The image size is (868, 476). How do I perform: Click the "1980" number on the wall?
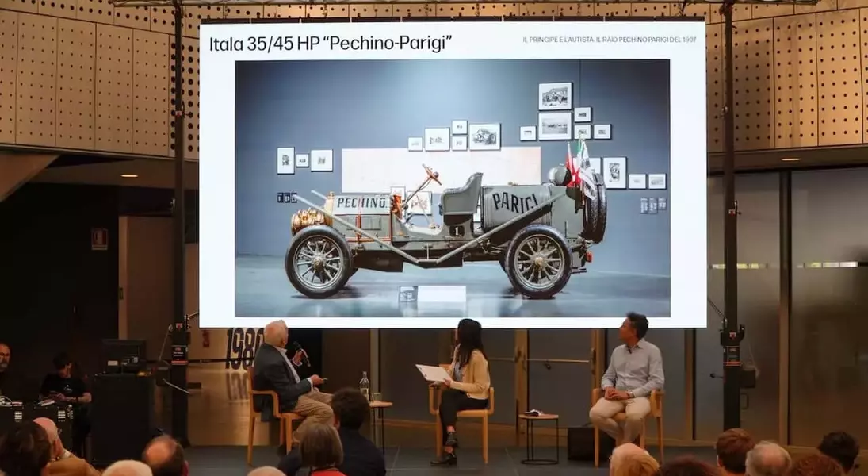pos(243,347)
